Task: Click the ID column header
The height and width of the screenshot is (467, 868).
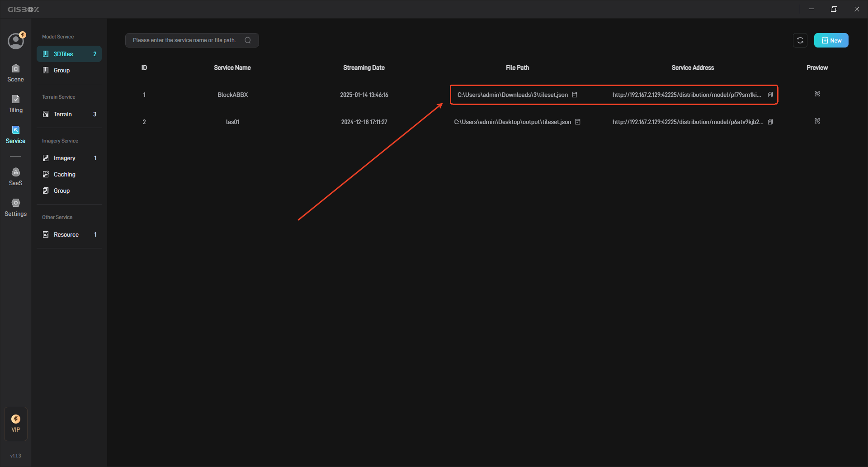Action: pos(144,67)
